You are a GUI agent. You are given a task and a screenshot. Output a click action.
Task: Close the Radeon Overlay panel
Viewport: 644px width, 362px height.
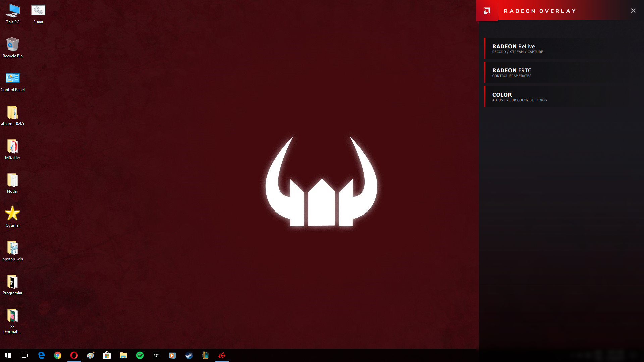click(x=633, y=11)
